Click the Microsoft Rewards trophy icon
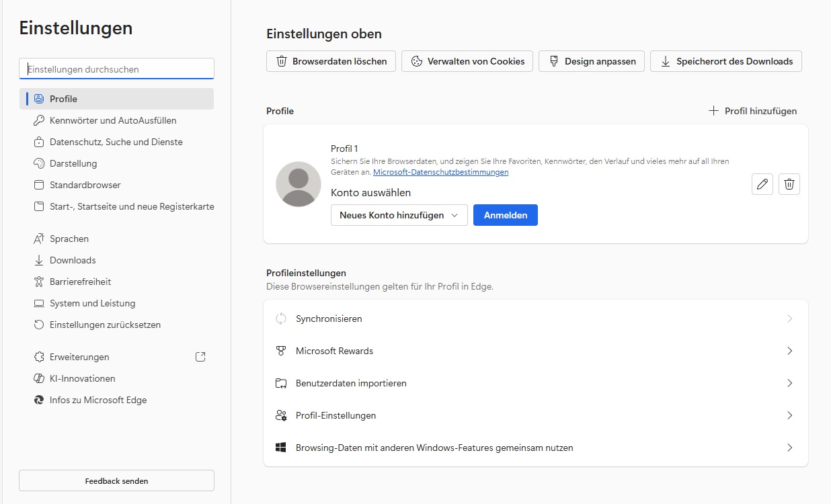 281,351
